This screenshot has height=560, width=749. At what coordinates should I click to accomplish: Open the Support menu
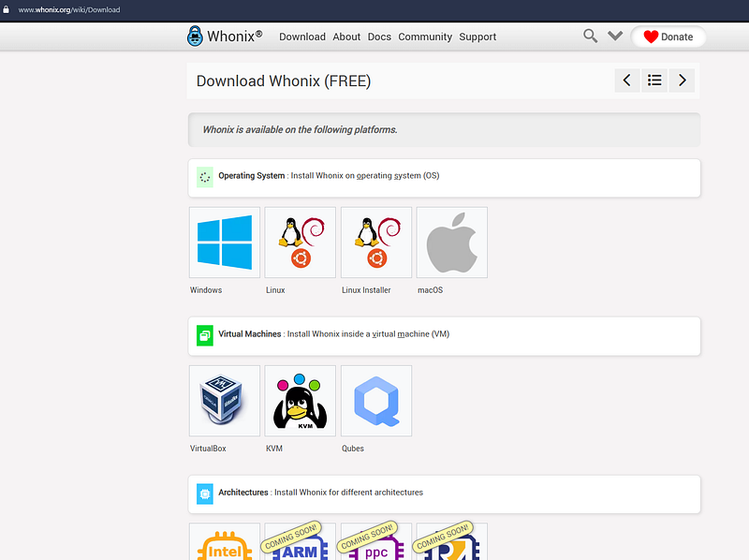pos(477,37)
